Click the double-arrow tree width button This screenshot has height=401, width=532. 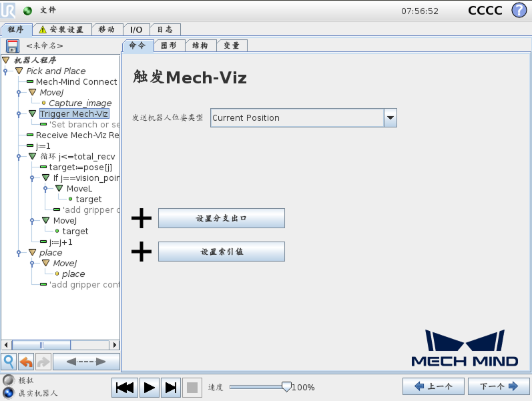[86, 362]
